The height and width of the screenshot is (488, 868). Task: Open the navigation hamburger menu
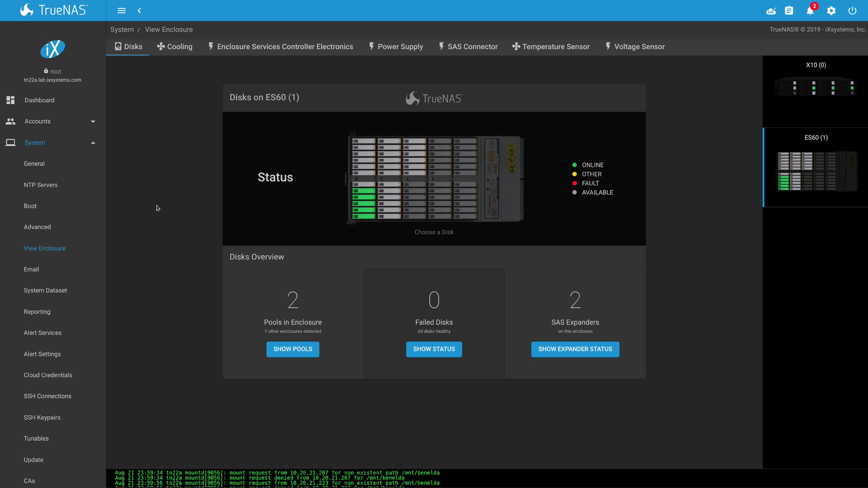[x=121, y=10]
